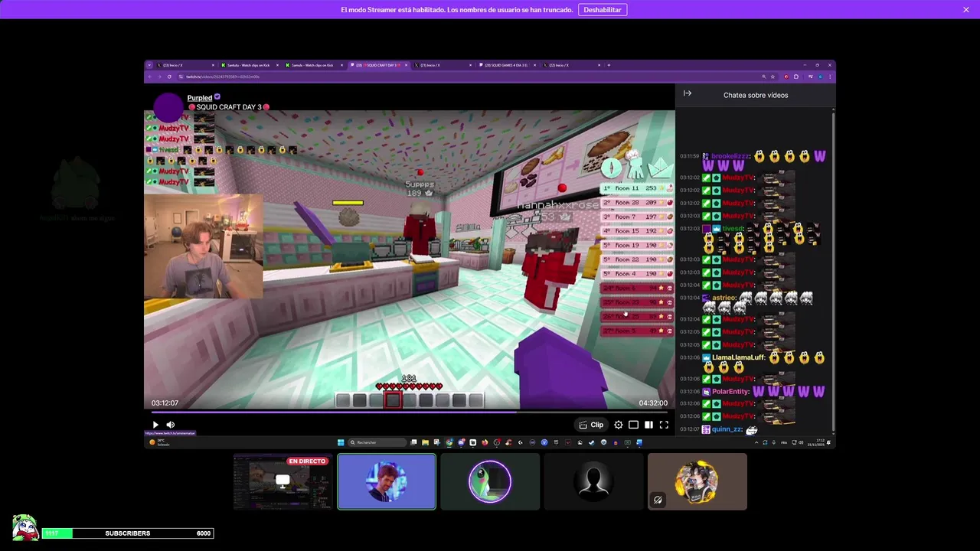Image resolution: width=980 pixels, height=551 pixels.
Task: Click the 03:12:07 elapsed time label
Action: pyautogui.click(x=165, y=403)
